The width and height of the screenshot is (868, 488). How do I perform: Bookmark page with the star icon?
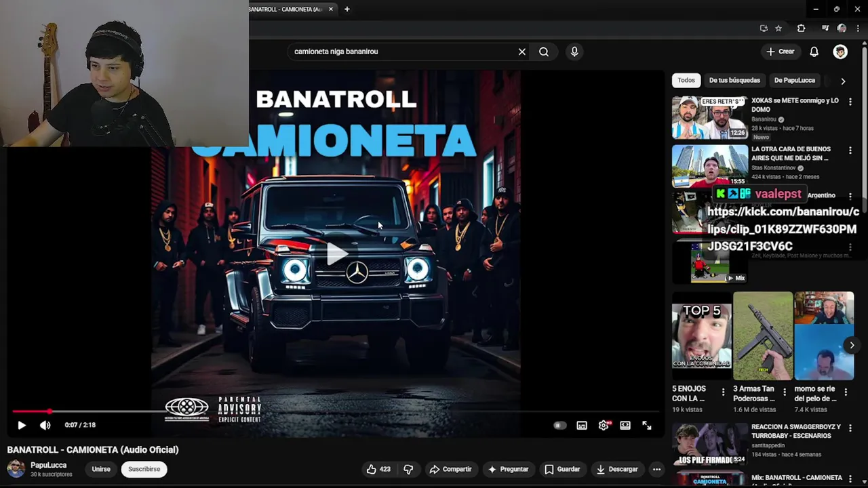(778, 28)
